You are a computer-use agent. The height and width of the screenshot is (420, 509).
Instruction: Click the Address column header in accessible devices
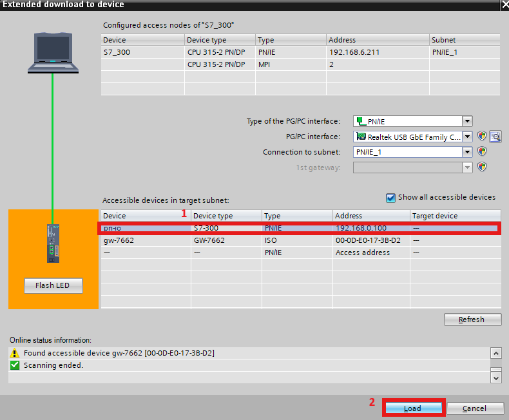coord(371,216)
